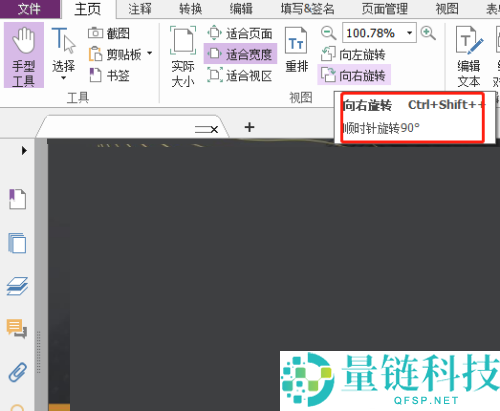Switch to the Comment (注释) ribbon tab
Viewport: 500px width, 411px height.
coord(140,9)
